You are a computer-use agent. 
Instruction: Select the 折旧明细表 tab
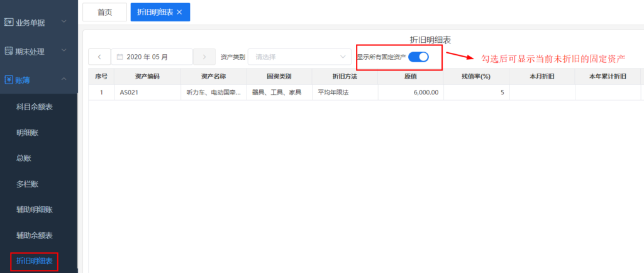tap(160, 13)
